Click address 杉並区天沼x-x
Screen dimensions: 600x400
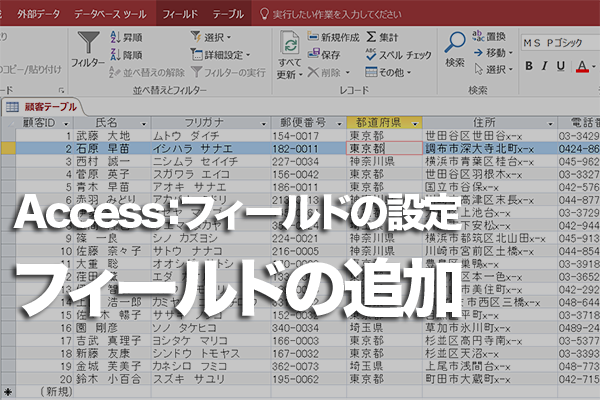pos(490,354)
